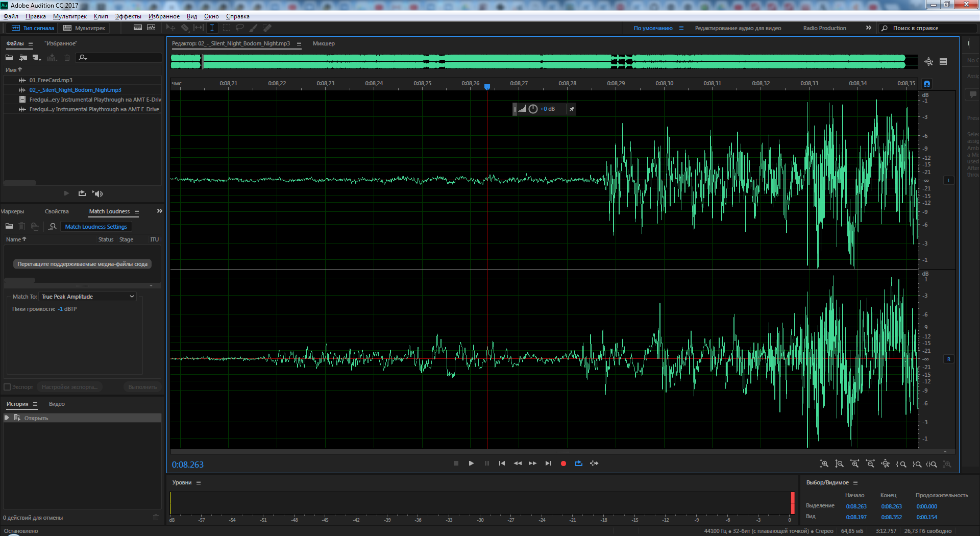The image size is (980, 536).
Task: Click the Fast Forward button
Action: [x=532, y=464]
